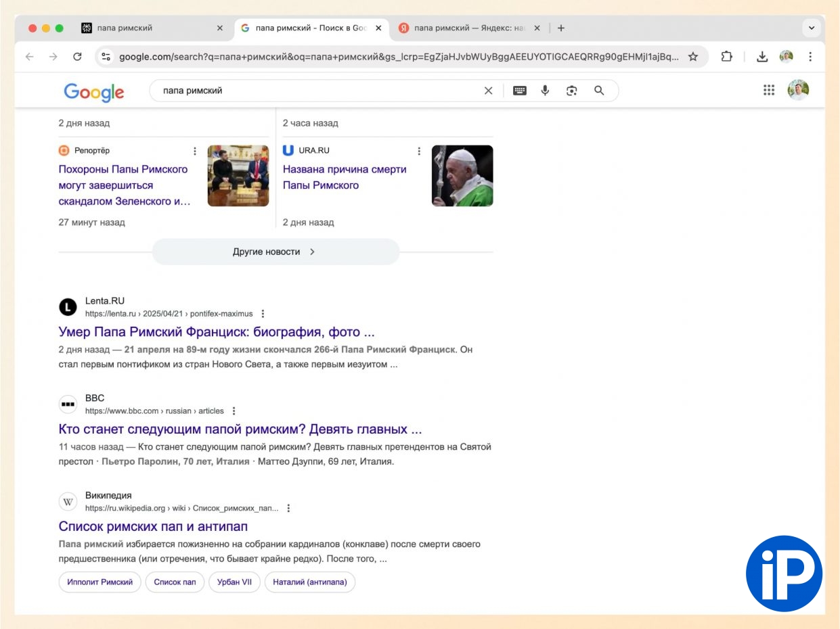
Task: Submit search with the magnifier icon
Action: coord(598,91)
